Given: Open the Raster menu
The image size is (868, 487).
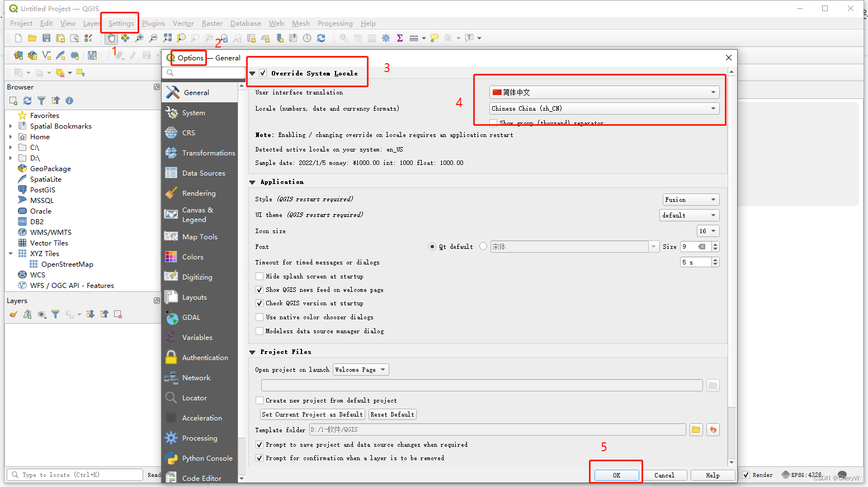Looking at the screenshot, I should point(212,23).
